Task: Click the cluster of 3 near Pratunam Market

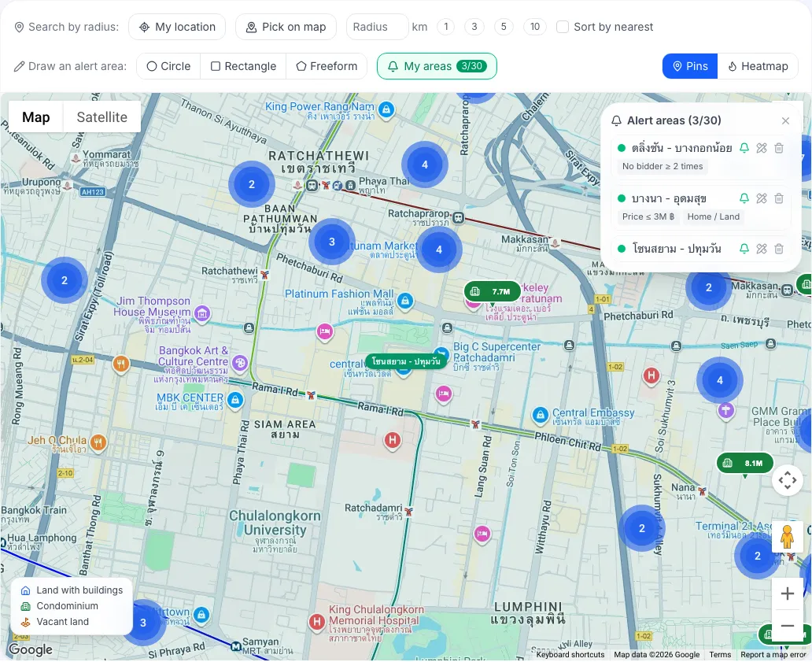Action: click(332, 242)
